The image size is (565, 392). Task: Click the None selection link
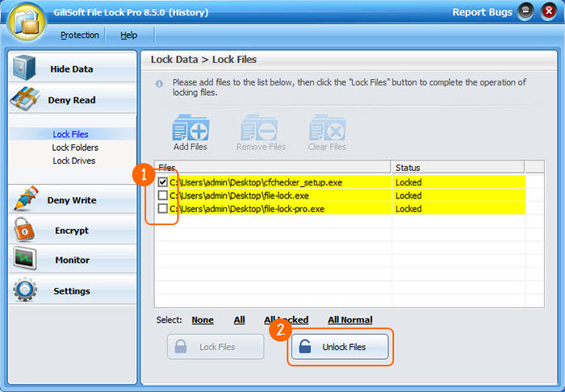(x=203, y=320)
